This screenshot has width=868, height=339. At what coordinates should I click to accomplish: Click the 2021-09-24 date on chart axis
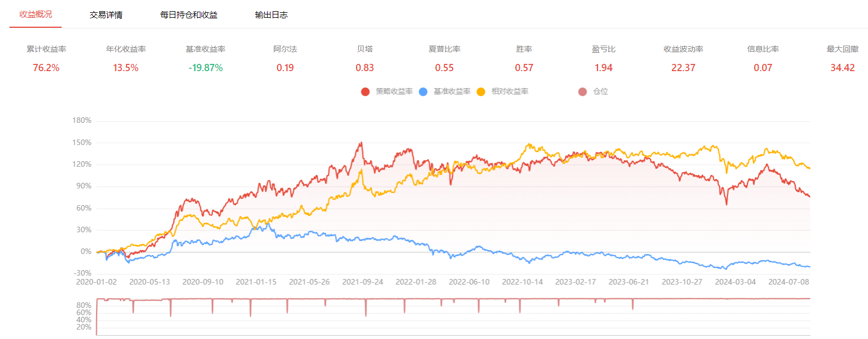pyautogui.click(x=363, y=282)
